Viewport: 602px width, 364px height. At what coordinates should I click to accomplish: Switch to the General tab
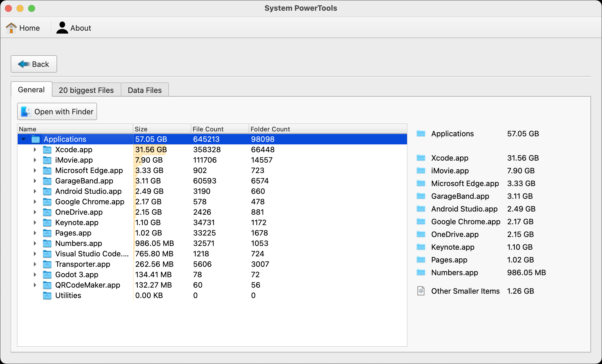click(31, 90)
